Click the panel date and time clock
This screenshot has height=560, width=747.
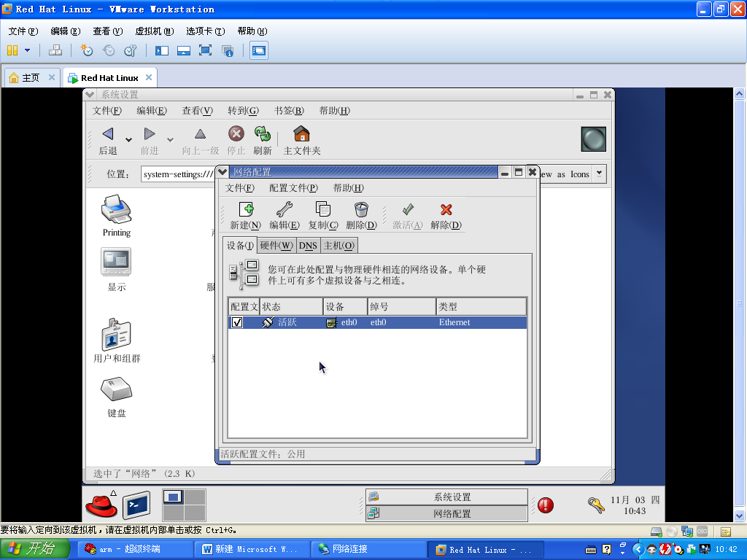635,505
